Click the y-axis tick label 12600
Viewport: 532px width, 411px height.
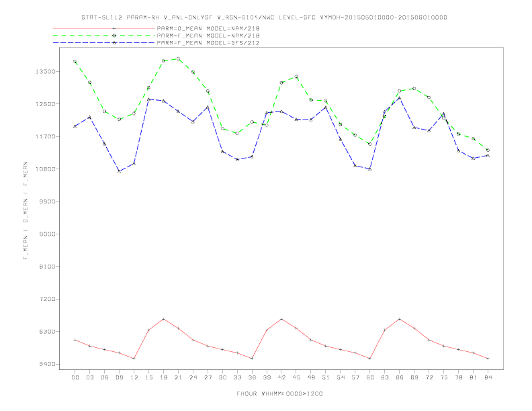(45, 104)
